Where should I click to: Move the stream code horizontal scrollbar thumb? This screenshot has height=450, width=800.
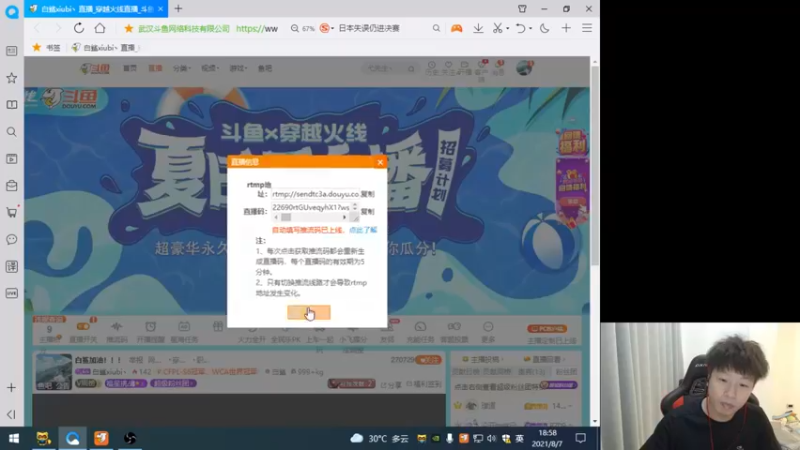pyautogui.click(x=286, y=217)
